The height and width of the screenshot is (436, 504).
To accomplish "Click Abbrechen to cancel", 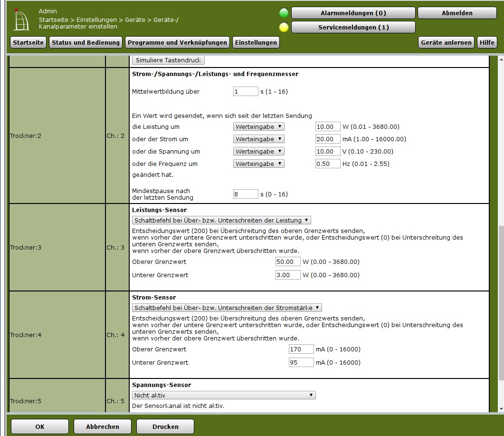I will click(103, 426).
